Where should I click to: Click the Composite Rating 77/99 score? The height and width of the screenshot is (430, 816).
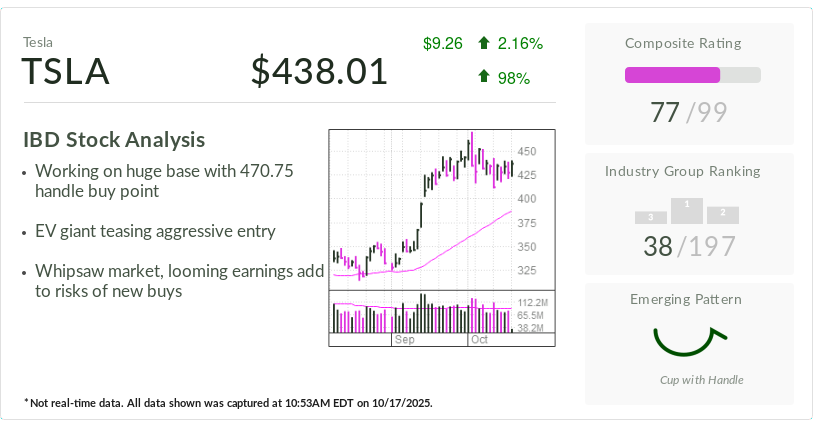coord(688,112)
